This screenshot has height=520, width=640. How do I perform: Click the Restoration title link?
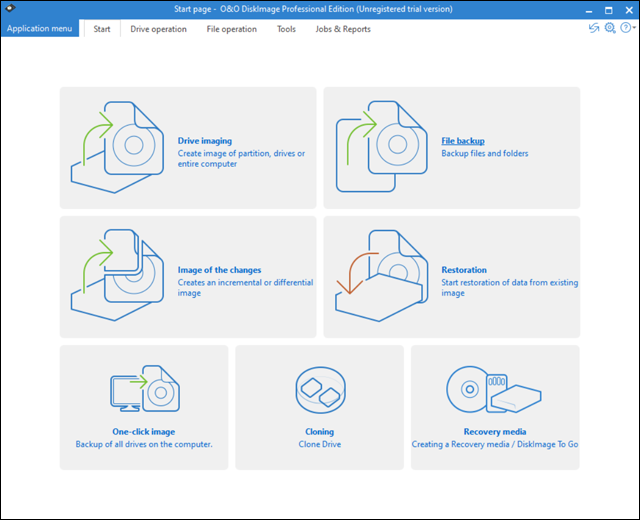pos(464,270)
